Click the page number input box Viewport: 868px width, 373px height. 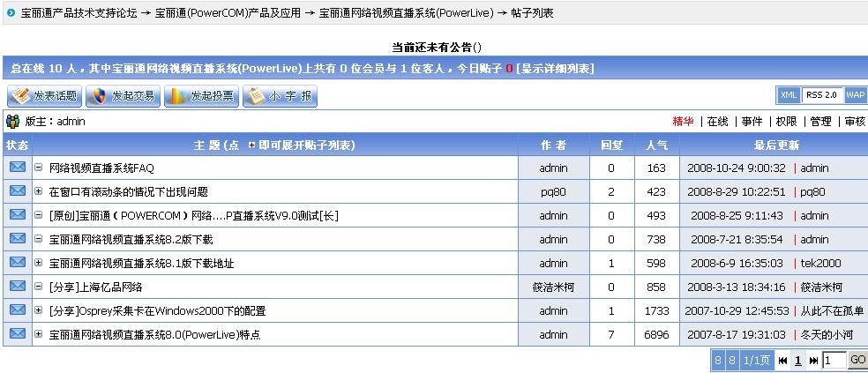point(834,360)
